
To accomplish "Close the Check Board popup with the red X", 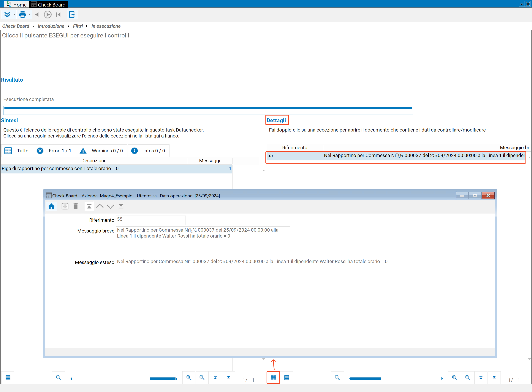I will click(488, 195).
